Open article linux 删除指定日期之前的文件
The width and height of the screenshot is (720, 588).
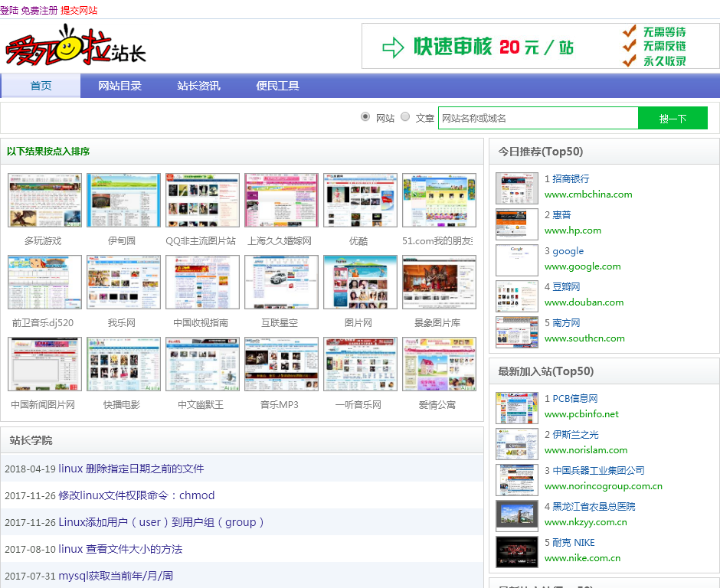(x=131, y=469)
